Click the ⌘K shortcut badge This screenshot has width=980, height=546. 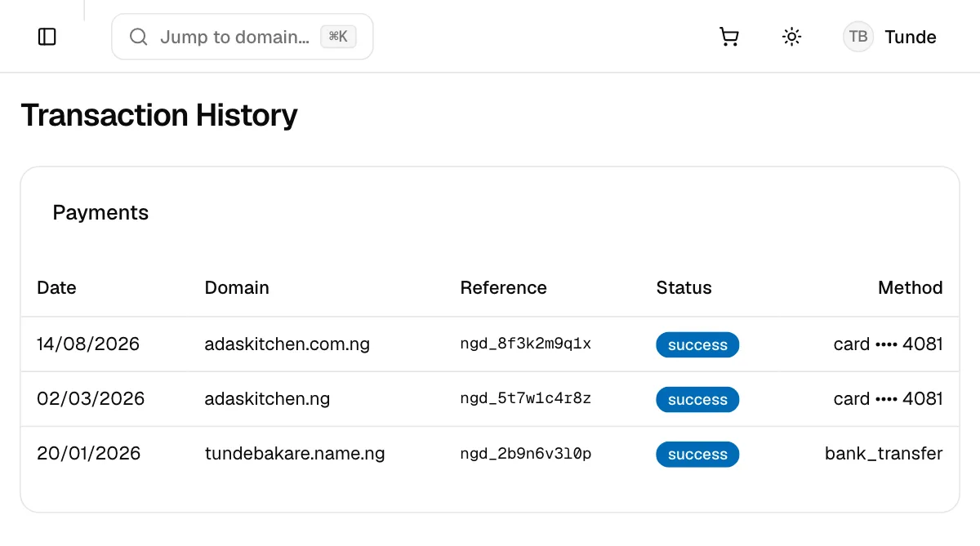tap(338, 37)
